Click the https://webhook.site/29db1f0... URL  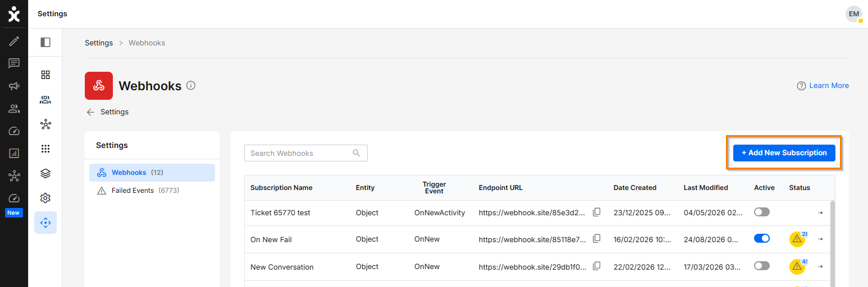pyautogui.click(x=533, y=267)
